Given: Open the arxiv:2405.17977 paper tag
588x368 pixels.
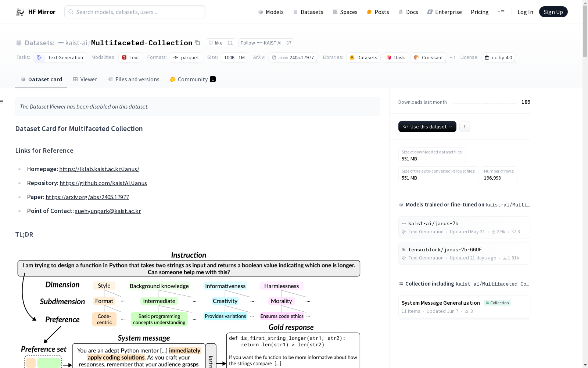Looking at the screenshot, I should tap(293, 58).
